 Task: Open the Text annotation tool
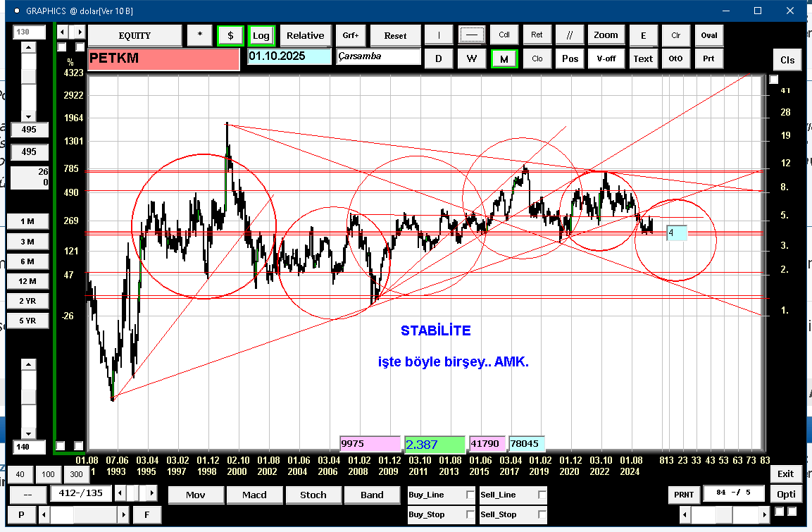642,58
